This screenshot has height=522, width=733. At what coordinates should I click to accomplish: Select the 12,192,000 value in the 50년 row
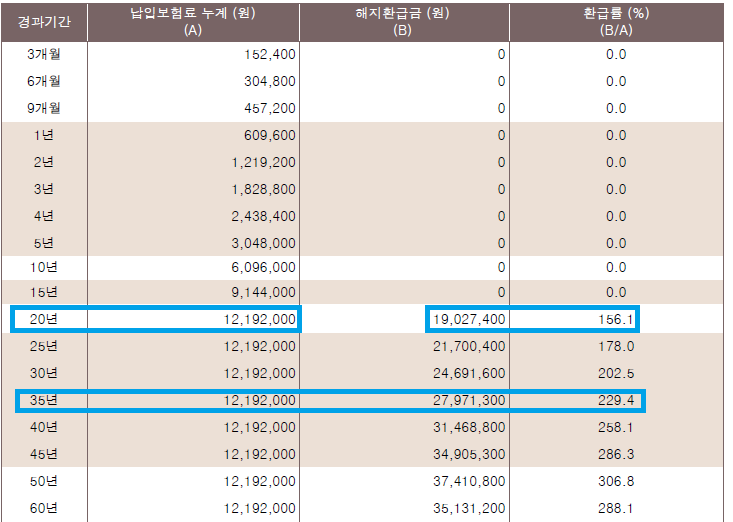click(x=260, y=482)
